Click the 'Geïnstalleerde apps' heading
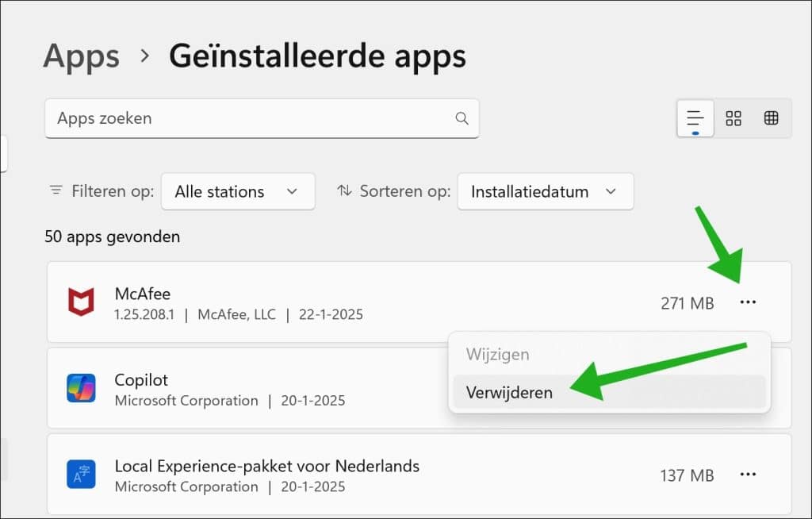Viewport: 812px width, 519px height. pyautogui.click(x=317, y=56)
